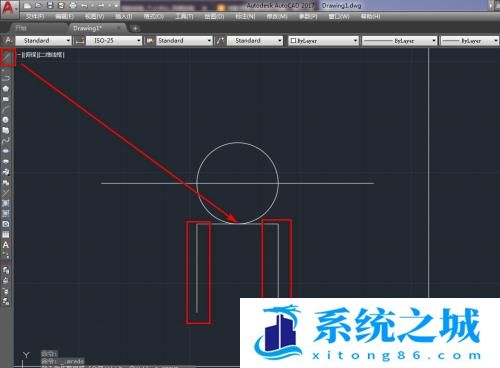Click the viewport controls label in drawing corner

tap(41, 55)
